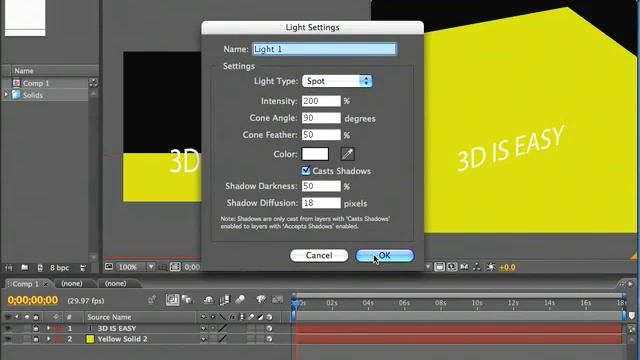Create a new folder in Project panel
Image resolution: width=640 pixels, height=360 pixels.
click(24, 268)
